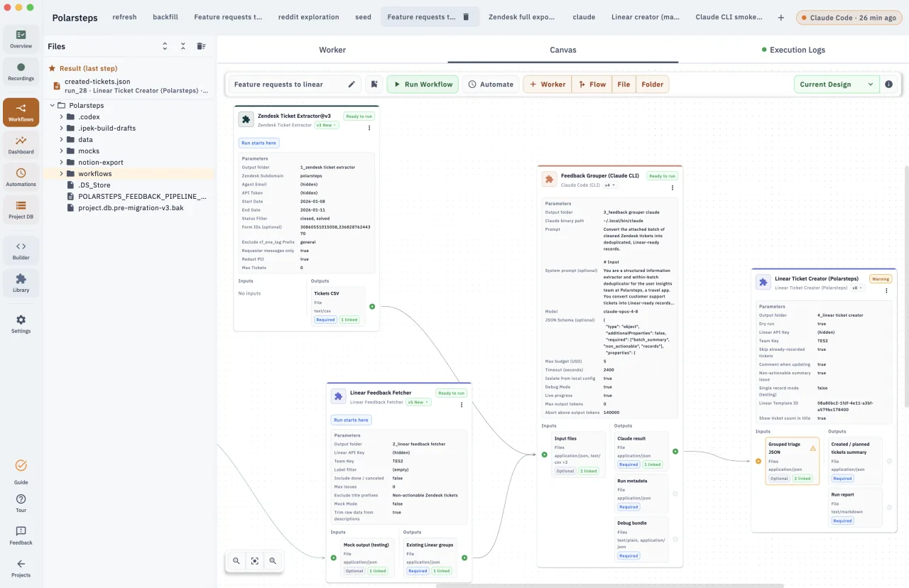The width and height of the screenshot is (909, 588).
Task: Click the canvas horizontal scrollbar
Action: (609, 585)
